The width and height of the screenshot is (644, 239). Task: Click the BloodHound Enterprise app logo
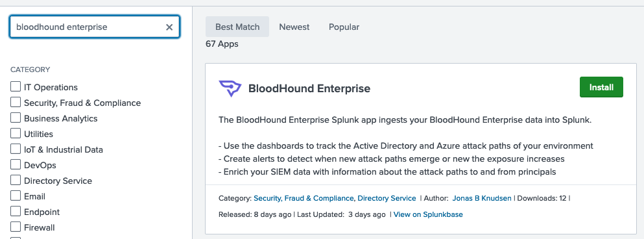230,88
